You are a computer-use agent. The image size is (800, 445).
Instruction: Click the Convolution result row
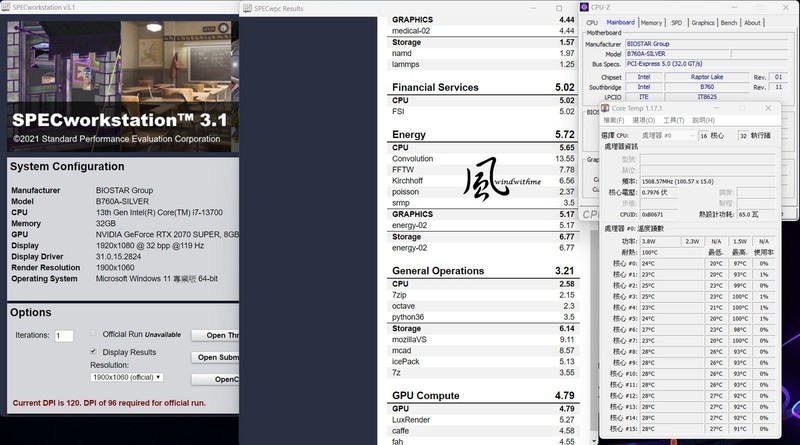coord(483,159)
